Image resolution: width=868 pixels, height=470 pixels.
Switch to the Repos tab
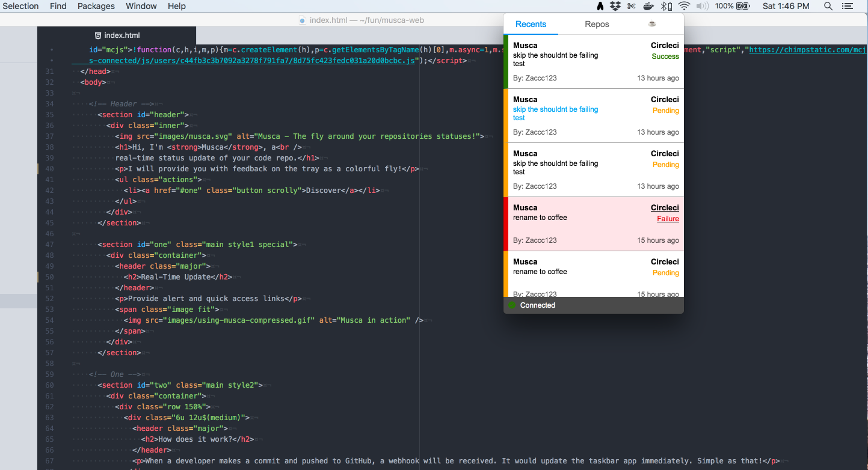point(597,24)
